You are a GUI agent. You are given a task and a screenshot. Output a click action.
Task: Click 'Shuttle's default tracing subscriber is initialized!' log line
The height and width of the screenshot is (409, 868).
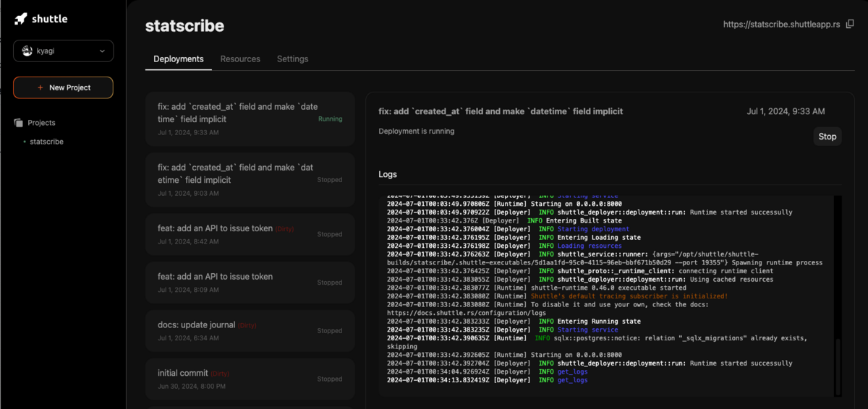(629, 296)
